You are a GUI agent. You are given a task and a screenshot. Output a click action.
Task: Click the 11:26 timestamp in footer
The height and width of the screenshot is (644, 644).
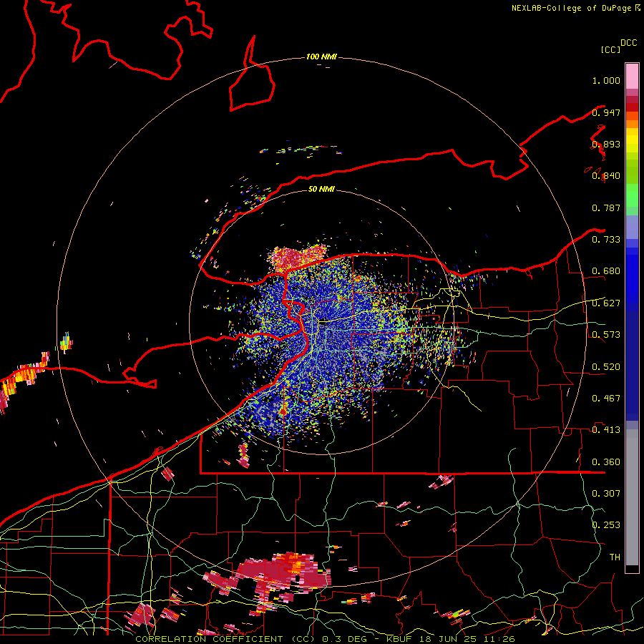(x=499, y=639)
